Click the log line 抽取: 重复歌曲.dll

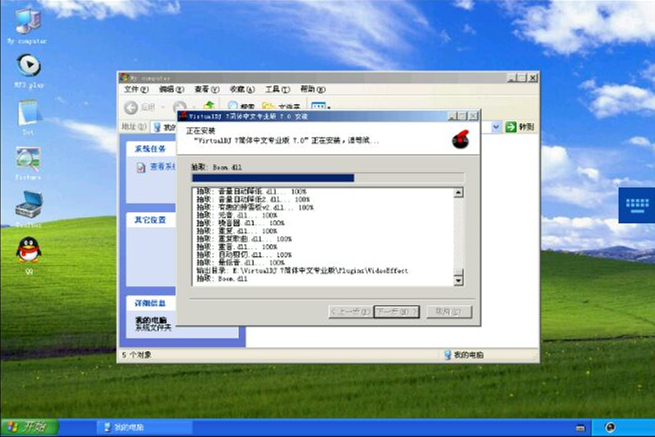[244, 239]
